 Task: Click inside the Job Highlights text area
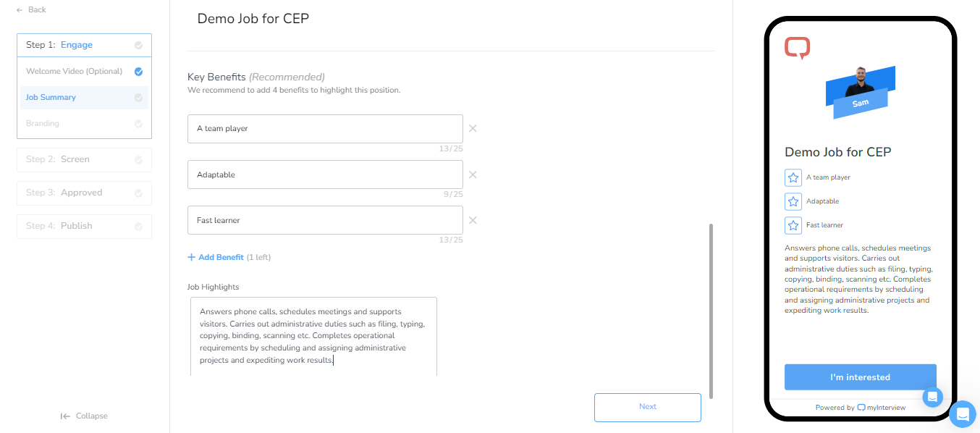pos(313,335)
